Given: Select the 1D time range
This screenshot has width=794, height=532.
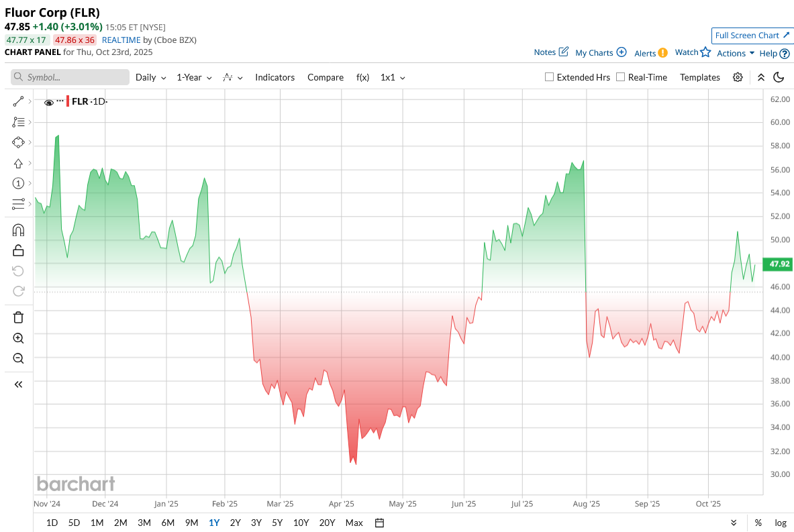Looking at the screenshot, I should pyautogui.click(x=52, y=523).
